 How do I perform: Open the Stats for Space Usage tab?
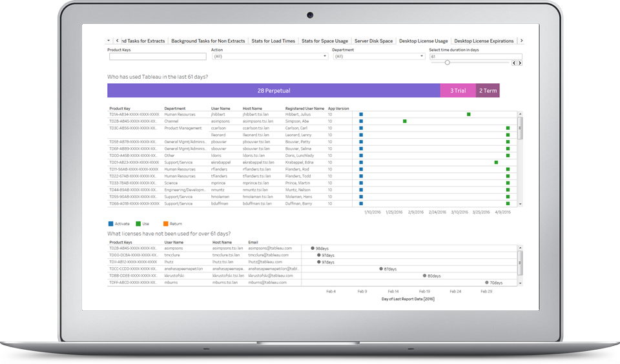pos(325,41)
